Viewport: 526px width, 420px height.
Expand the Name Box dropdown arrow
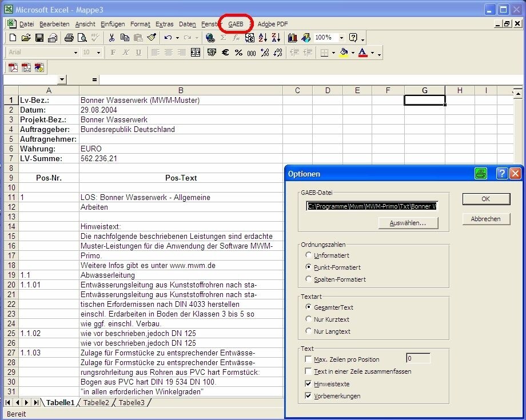tap(62, 80)
